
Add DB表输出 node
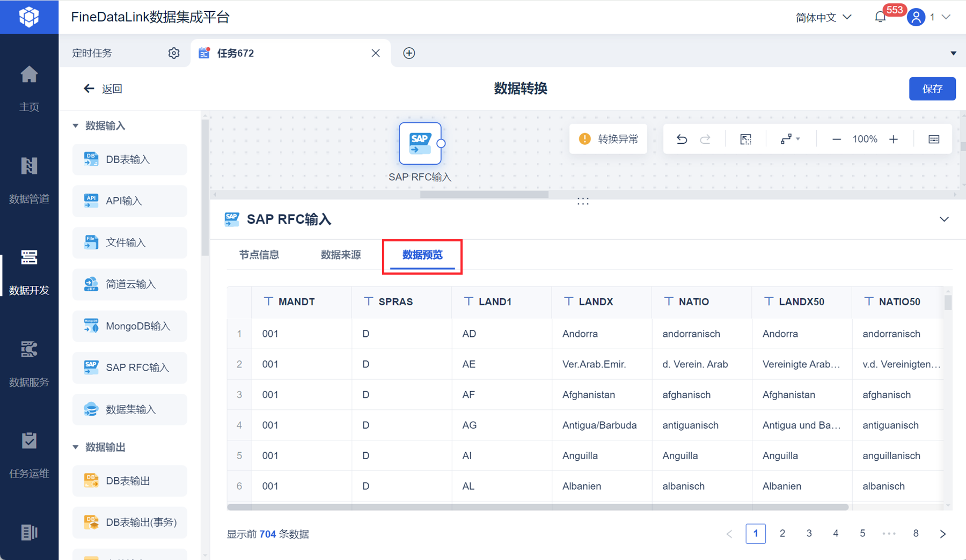pos(130,481)
